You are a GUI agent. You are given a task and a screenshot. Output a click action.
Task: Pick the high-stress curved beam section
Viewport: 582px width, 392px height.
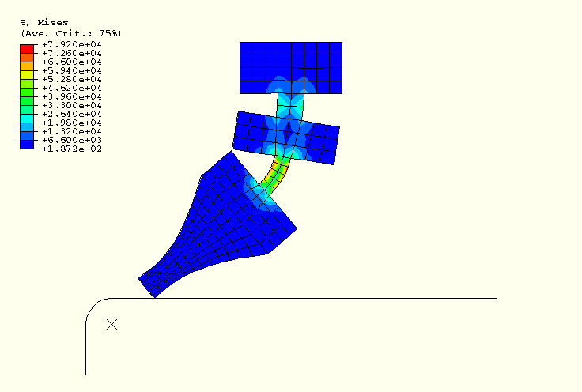click(x=277, y=175)
